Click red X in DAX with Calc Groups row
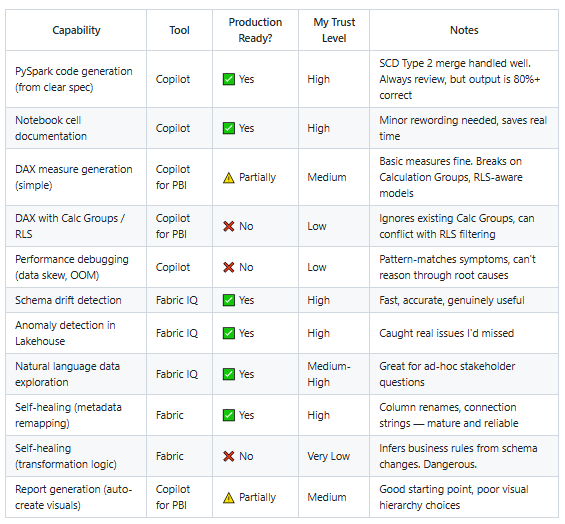 [228, 226]
